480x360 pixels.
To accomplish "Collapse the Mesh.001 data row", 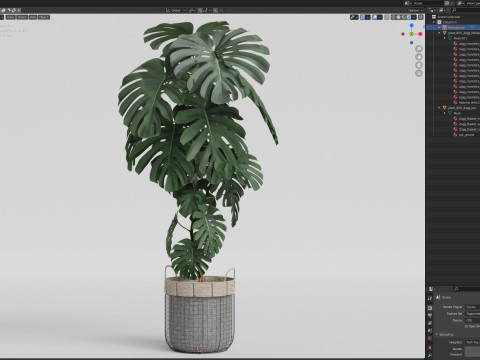I will 444,38.
